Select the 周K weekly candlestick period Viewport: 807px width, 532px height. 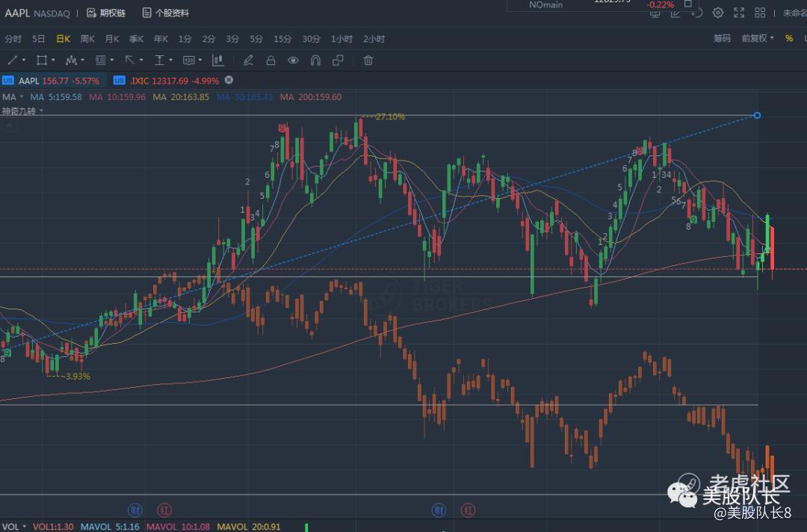[x=87, y=39]
